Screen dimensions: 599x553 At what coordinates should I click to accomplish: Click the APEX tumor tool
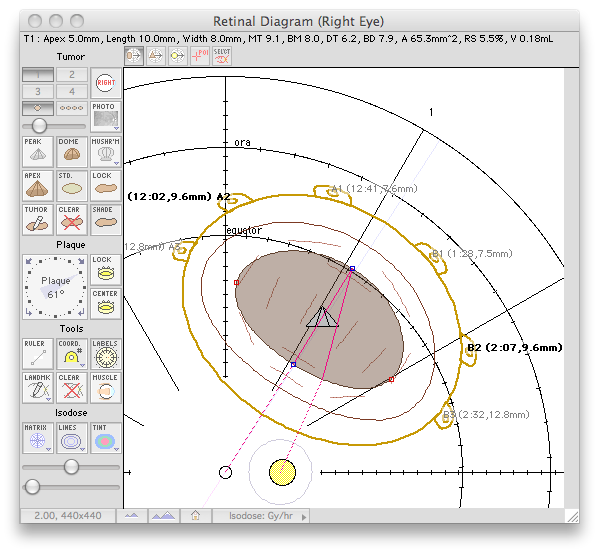[38, 186]
